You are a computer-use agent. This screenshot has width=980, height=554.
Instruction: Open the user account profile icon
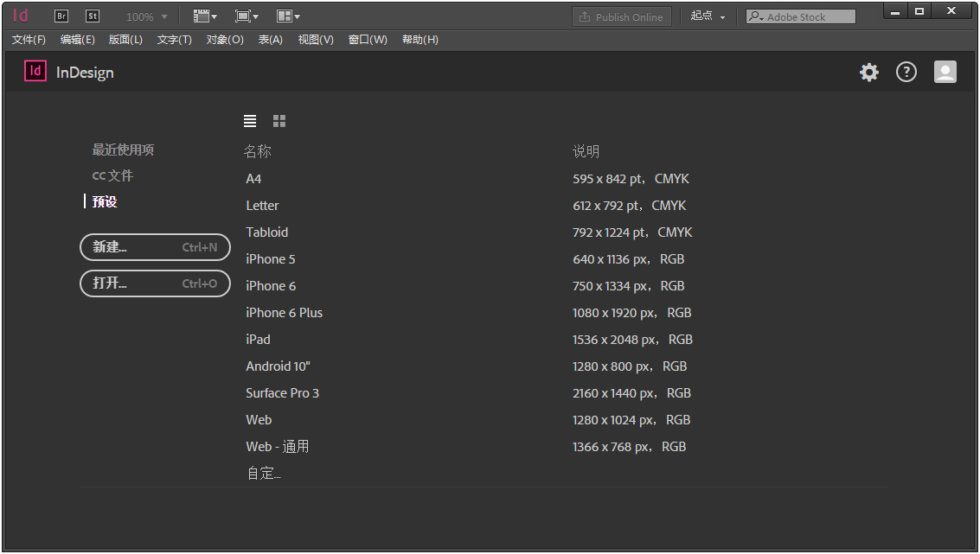tap(945, 72)
